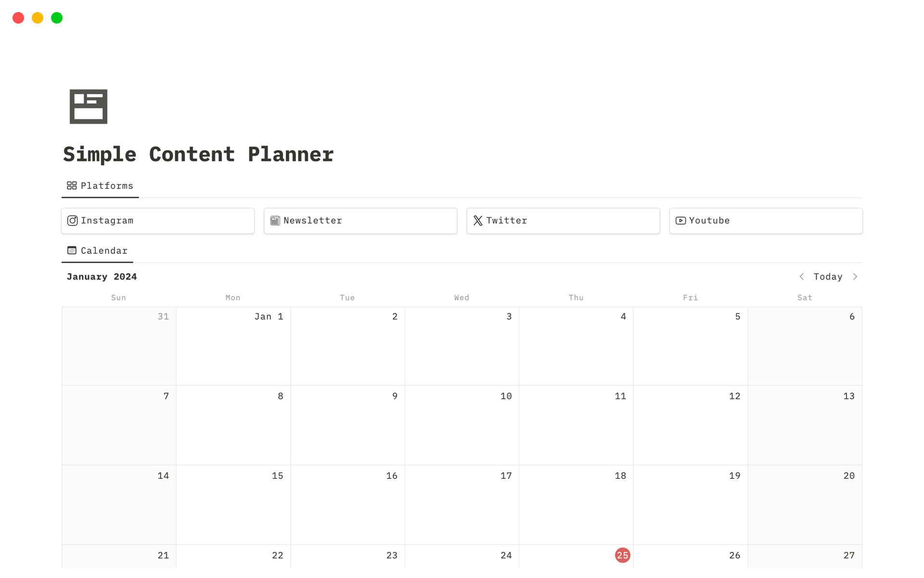Click the Youtube platform icon

click(681, 221)
